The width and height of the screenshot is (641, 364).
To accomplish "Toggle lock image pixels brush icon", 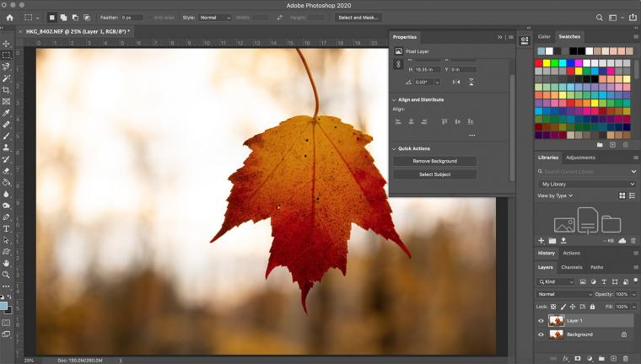I will pyautogui.click(x=563, y=307).
